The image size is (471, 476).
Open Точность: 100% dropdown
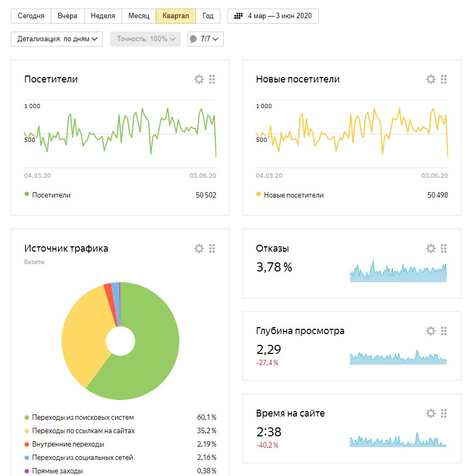[146, 39]
